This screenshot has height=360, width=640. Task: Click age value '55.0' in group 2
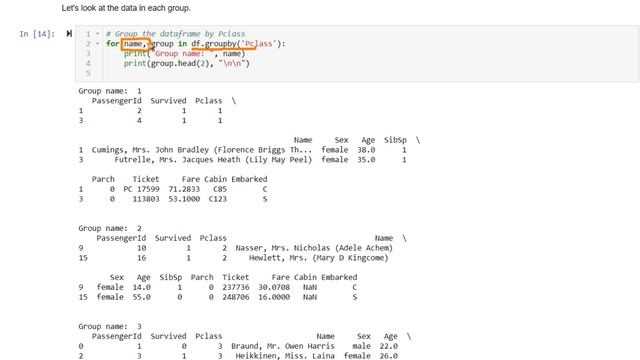[142, 297]
